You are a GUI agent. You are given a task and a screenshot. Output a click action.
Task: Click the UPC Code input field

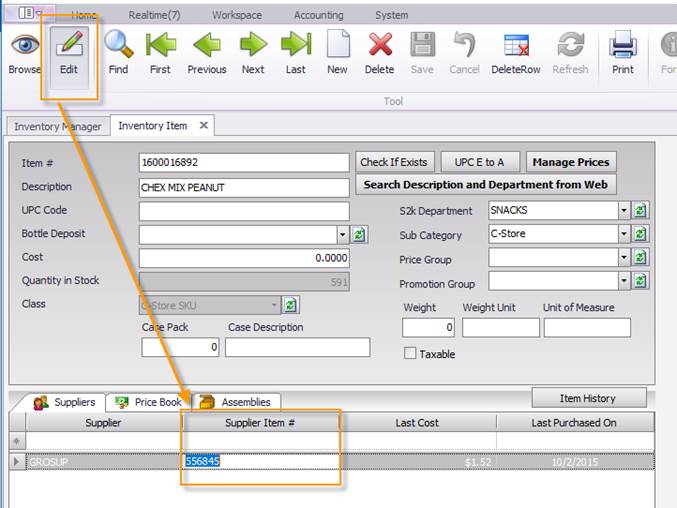pos(244,211)
